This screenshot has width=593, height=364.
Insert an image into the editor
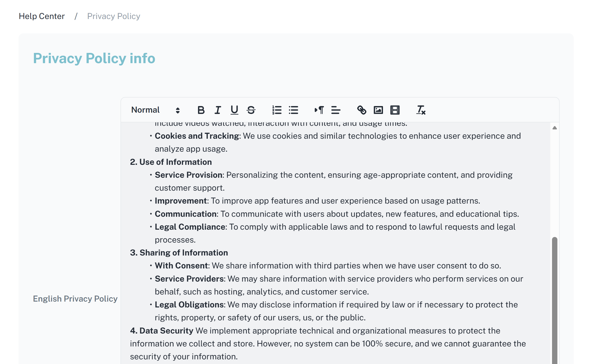point(378,110)
